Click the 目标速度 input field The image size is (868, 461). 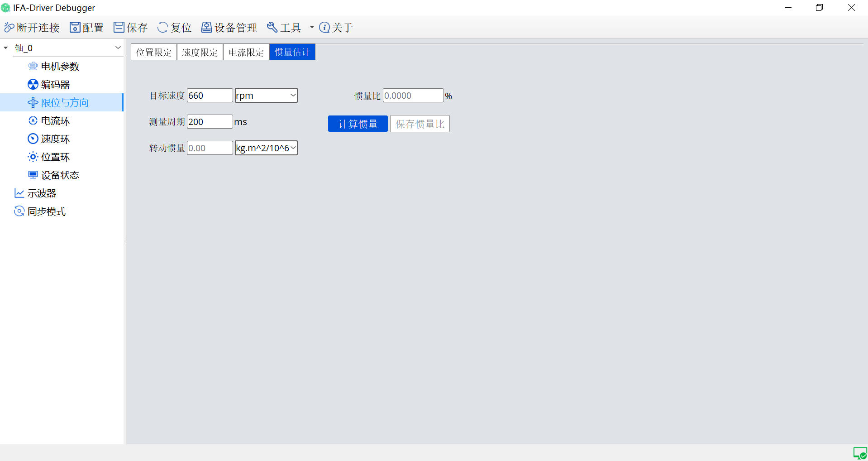point(210,96)
